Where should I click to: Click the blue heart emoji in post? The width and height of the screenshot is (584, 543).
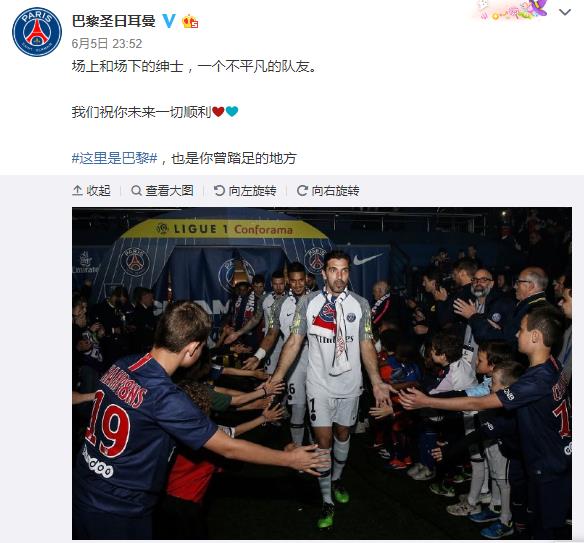point(232,111)
